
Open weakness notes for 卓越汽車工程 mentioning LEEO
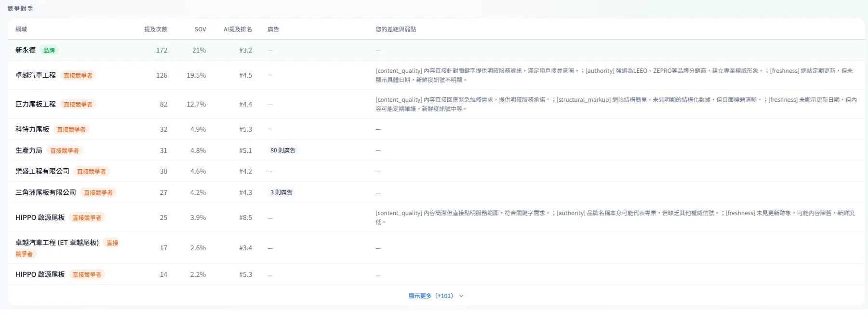click(x=614, y=75)
